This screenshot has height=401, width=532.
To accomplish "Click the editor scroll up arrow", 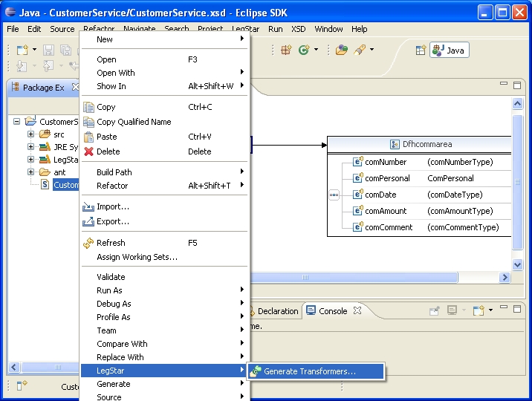I will coord(517,103).
